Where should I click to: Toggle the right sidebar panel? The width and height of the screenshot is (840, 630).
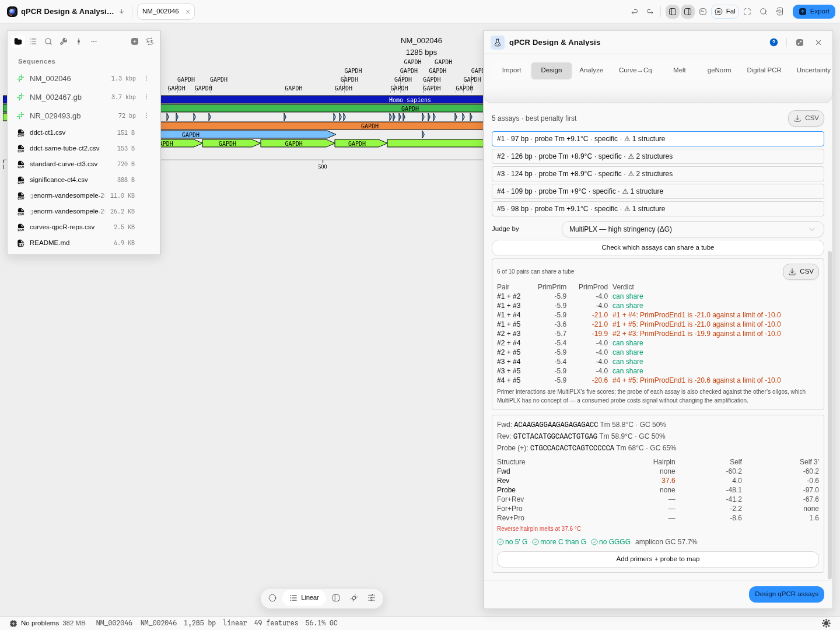688,12
